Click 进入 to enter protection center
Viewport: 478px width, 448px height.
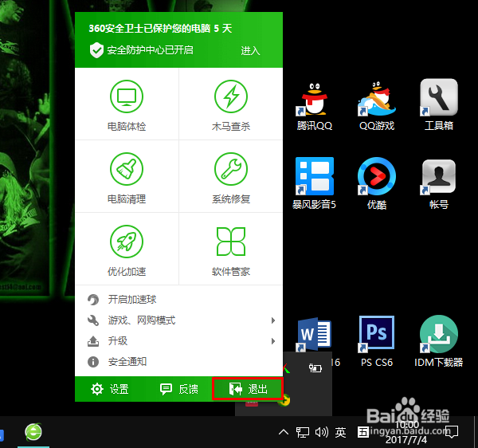pos(250,51)
